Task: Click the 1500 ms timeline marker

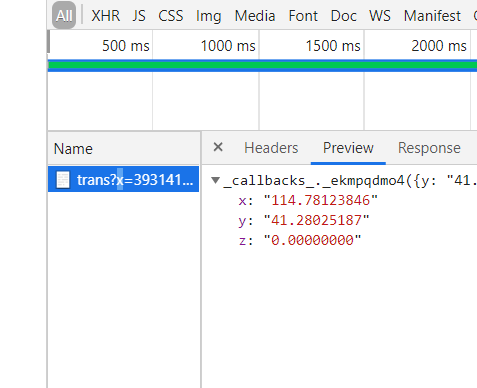Action: pyautogui.click(x=333, y=46)
